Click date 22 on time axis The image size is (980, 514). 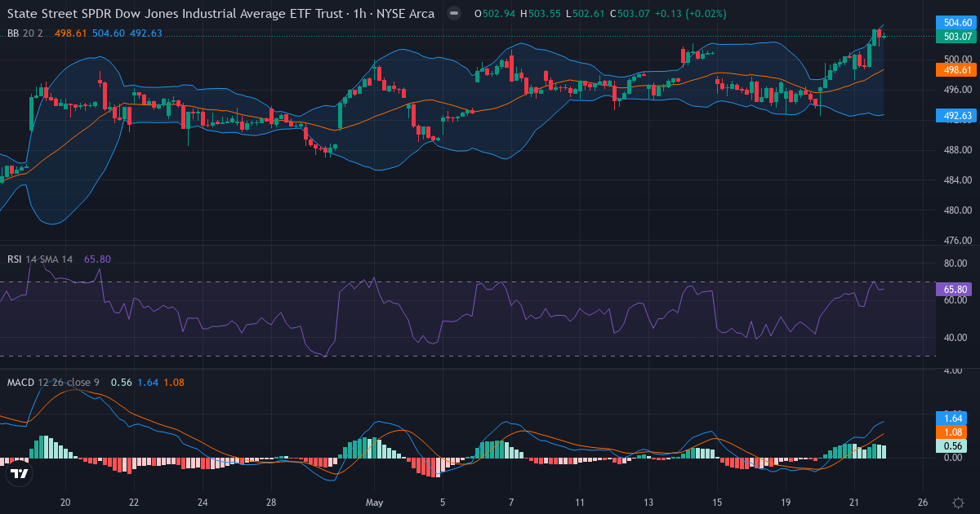(x=134, y=502)
